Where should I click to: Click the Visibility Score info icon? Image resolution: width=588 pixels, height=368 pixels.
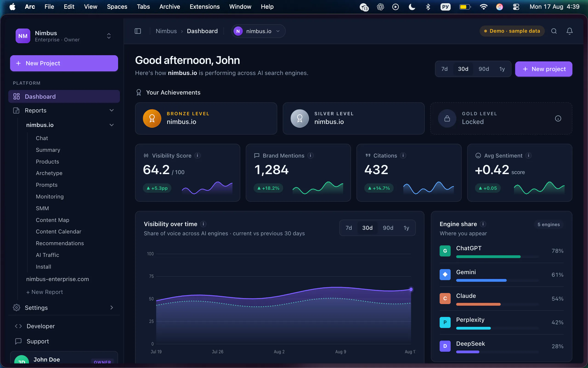pyautogui.click(x=198, y=155)
